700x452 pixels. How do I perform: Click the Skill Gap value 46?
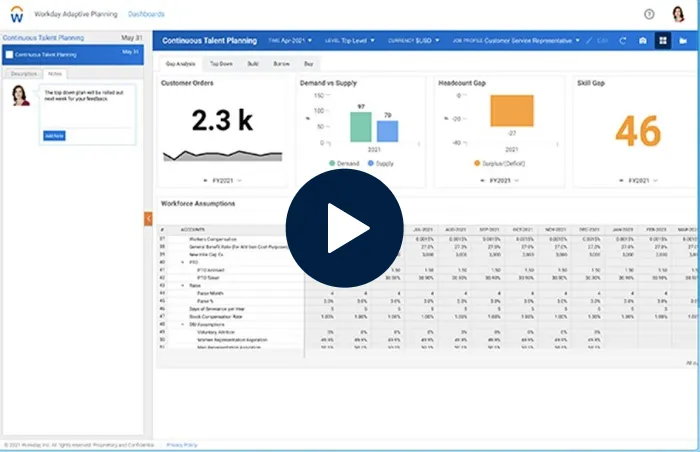click(638, 131)
